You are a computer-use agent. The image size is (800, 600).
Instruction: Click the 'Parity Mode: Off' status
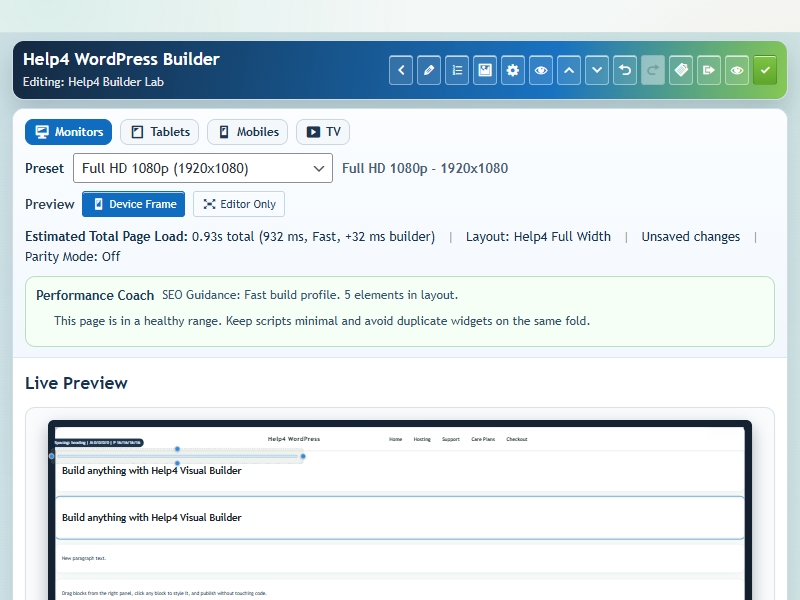coord(72,257)
